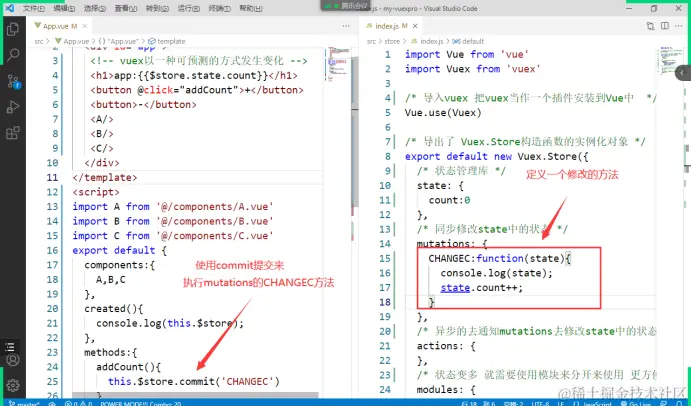The height and width of the screenshot is (407, 692).
Task: Click errors and warnings count in status bar
Action: point(79,403)
